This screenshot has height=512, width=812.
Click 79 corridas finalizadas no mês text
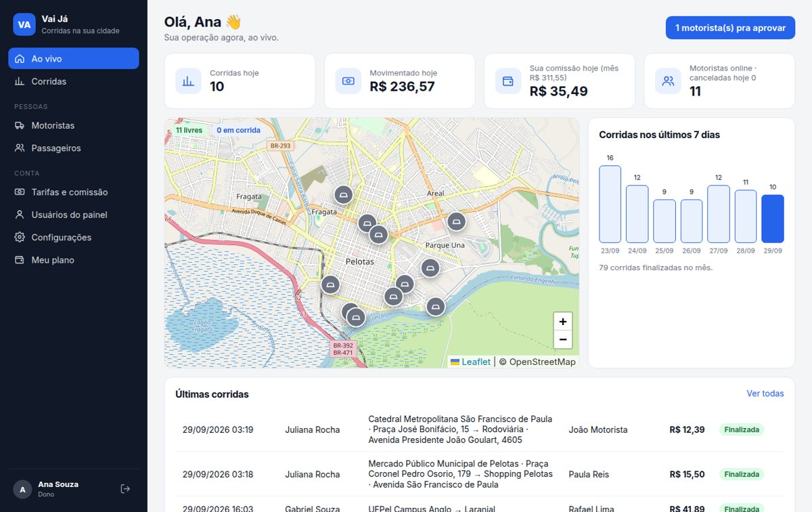656,268
